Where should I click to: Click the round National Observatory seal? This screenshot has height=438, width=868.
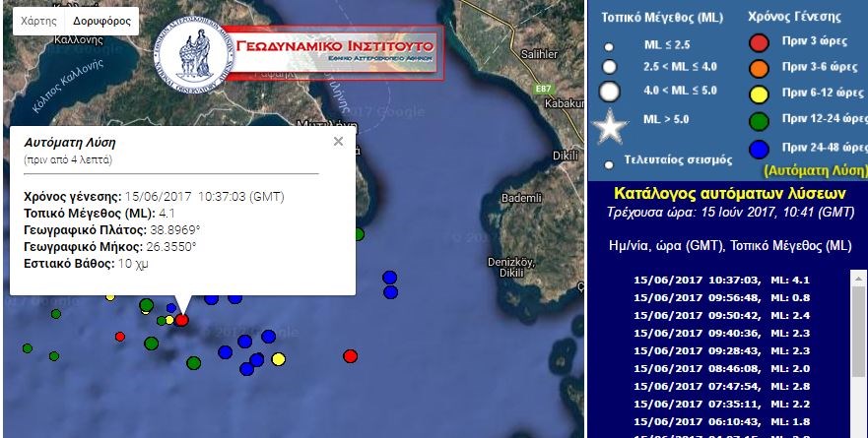point(193,54)
